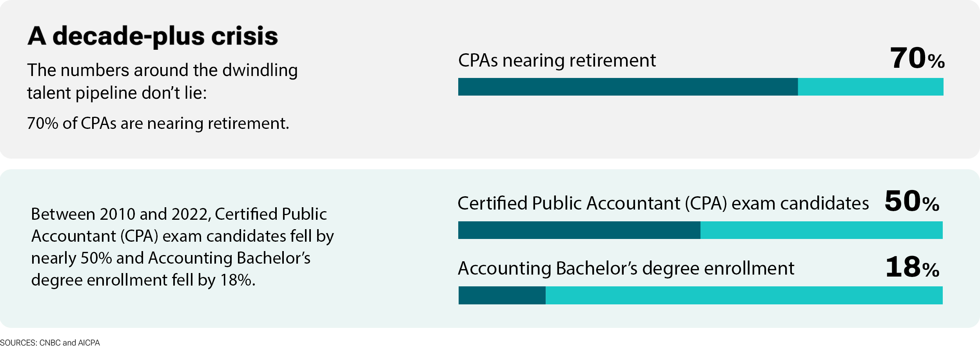980x360 pixels.
Task: Click the 'A decade-plus crisis' heading
Action: pyautogui.click(x=152, y=36)
